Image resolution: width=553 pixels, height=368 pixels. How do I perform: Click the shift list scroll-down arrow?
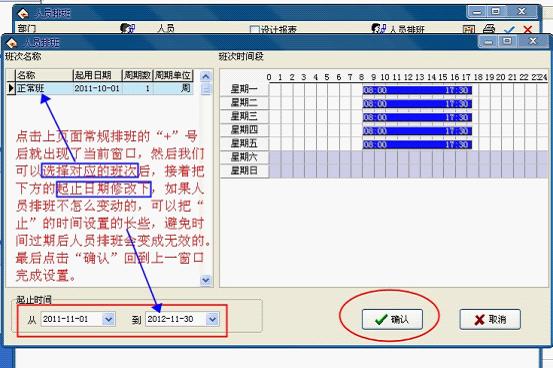point(206,280)
